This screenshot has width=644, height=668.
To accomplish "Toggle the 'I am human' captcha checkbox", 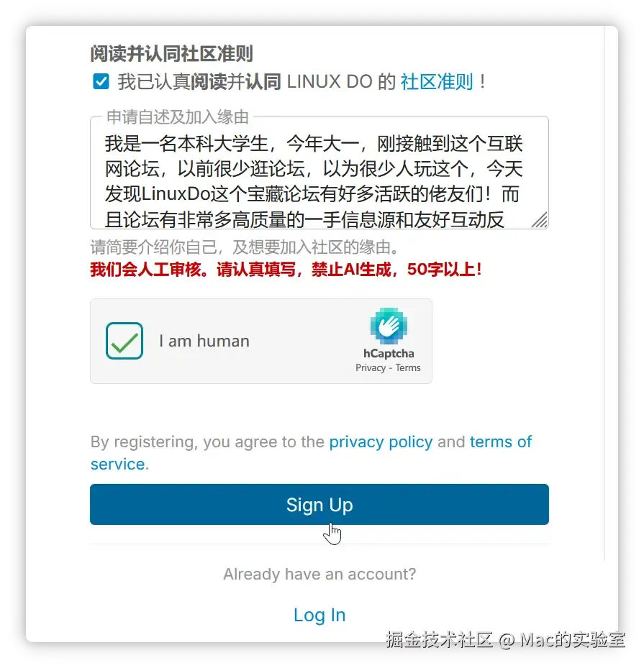I will coord(124,341).
